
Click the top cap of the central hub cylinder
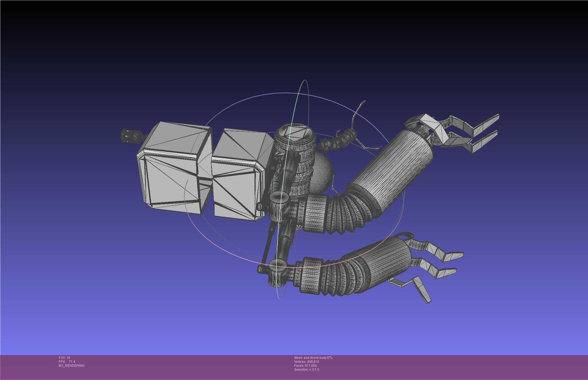point(295,132)
